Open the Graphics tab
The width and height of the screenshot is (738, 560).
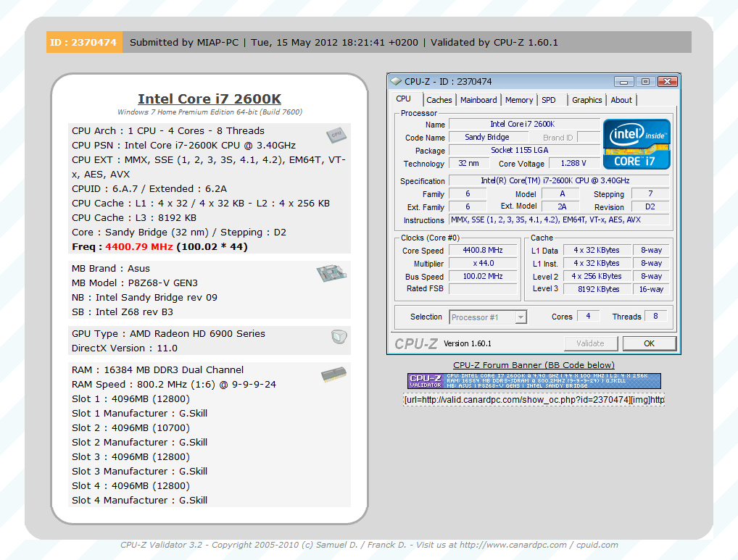click(586, 100)
